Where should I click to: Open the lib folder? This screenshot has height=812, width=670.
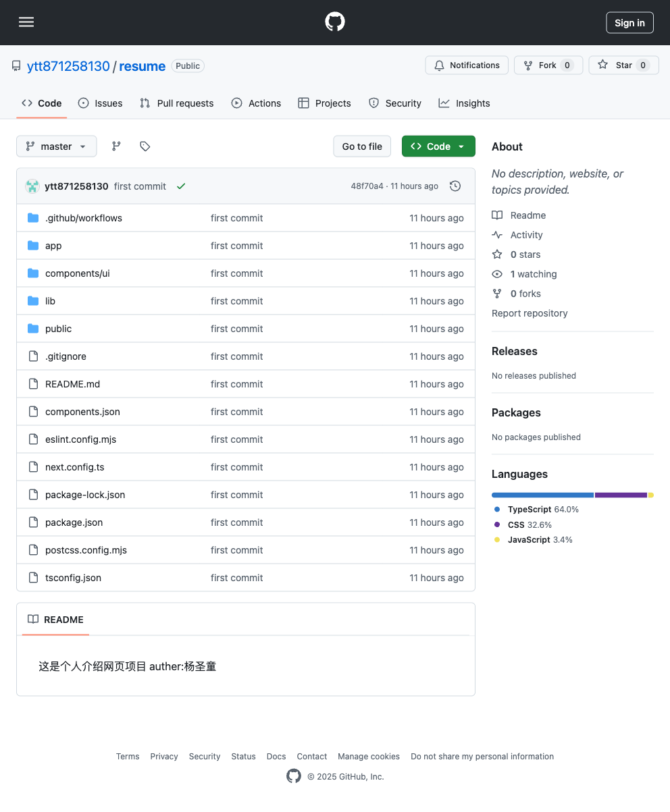click(x=50, y=301)
